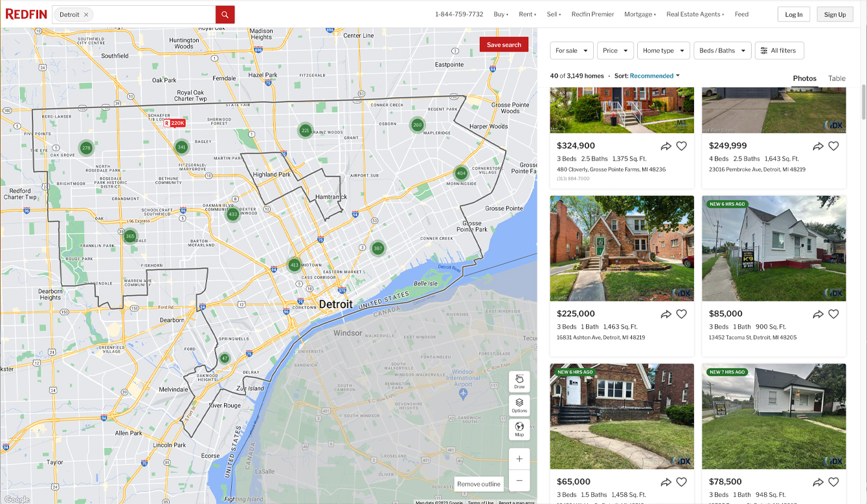Open All filters panel
The image size is (867, 504).
(x=780, y=50)
